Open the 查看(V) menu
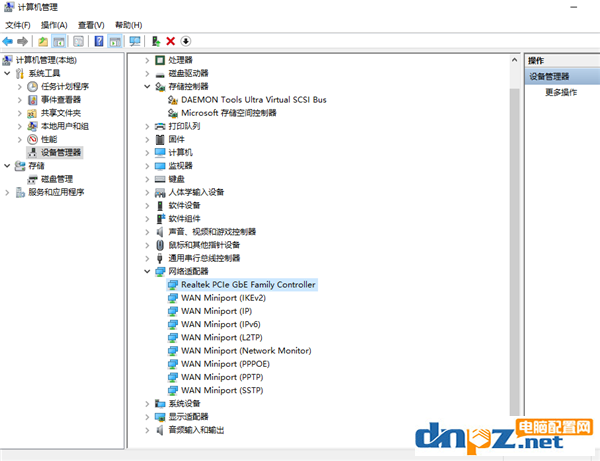The width and height of the screenshot is (600, 461). pos(91,25)
